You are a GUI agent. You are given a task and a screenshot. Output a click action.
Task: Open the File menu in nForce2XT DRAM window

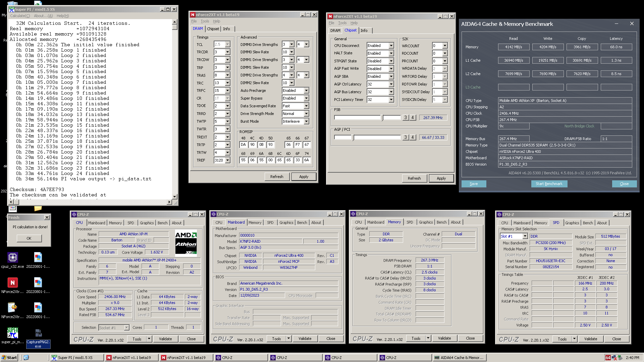[x=194, y=21]
